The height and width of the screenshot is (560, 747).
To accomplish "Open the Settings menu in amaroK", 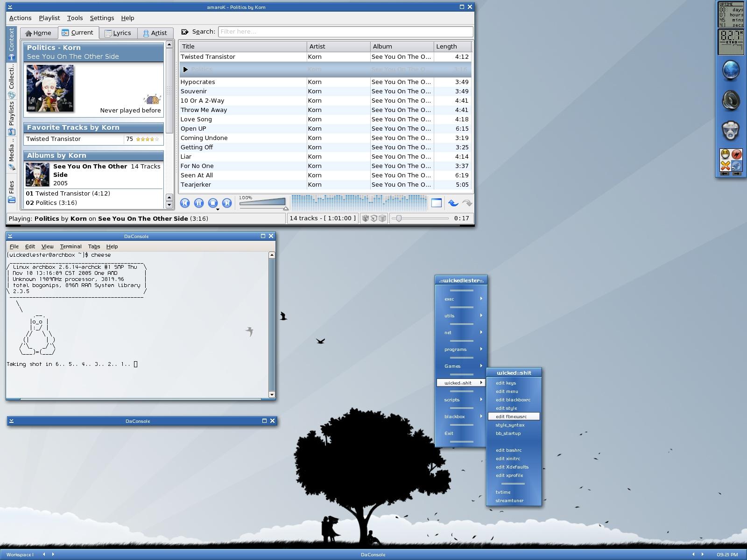I will [x=102, y=18].
